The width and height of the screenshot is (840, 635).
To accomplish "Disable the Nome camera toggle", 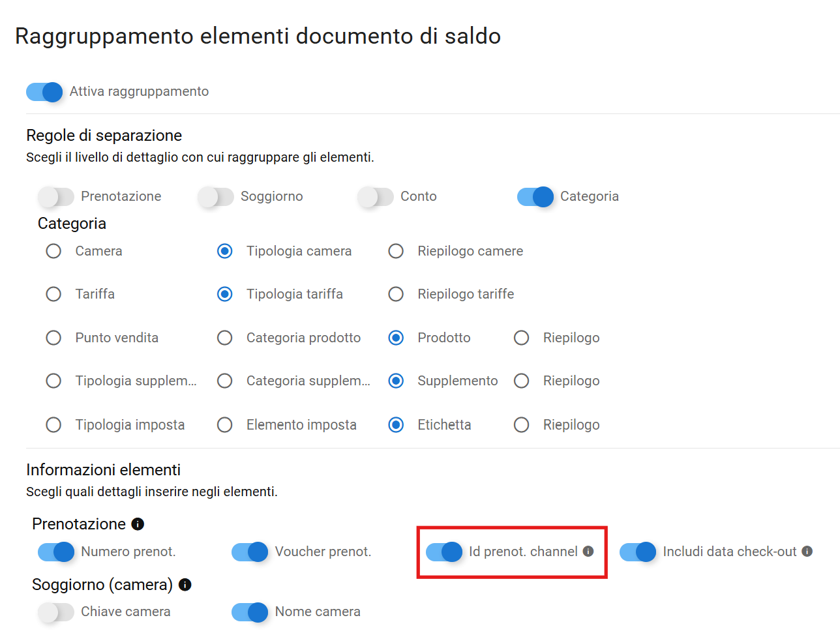I will click(250, 612).
